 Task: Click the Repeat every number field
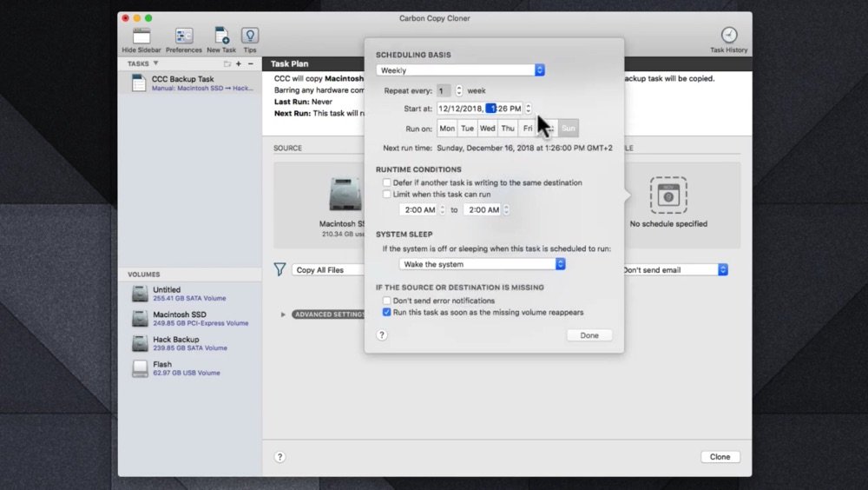click(x=444, y=90)
